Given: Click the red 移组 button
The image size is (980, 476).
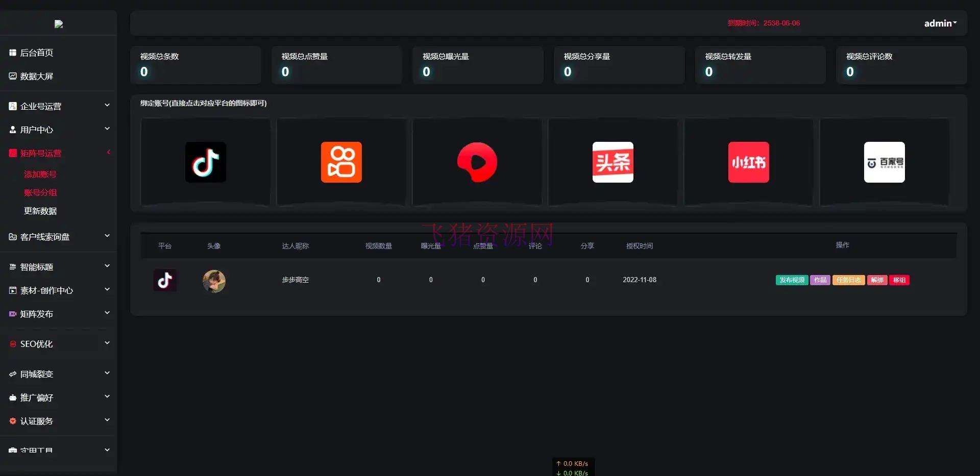Looking at the screenshot, I should click(x=899, y=280).
